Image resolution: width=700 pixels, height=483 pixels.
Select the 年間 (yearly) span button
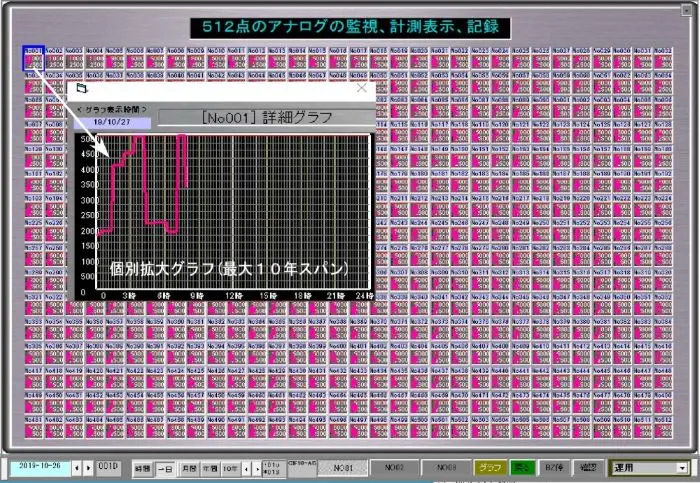[210, 467]
